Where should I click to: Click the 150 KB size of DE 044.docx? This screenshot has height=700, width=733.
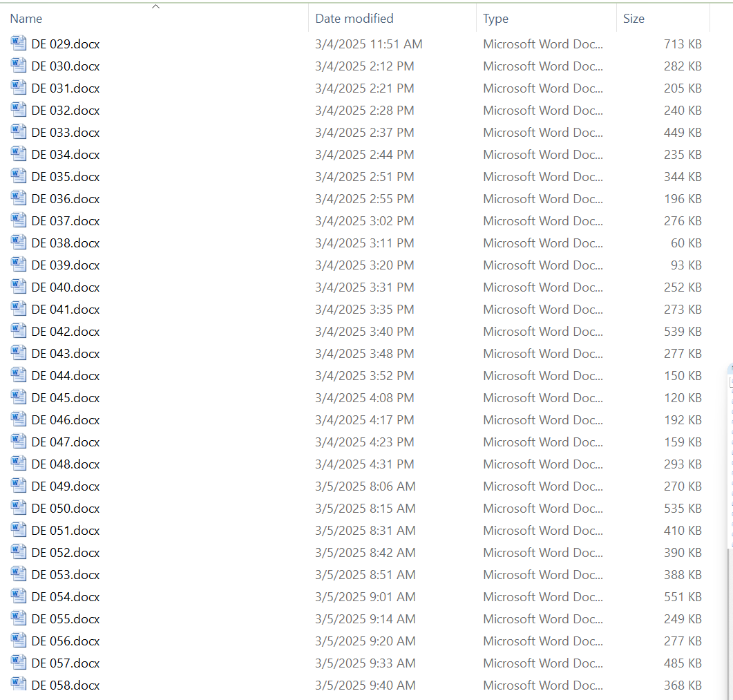(x=683, y=376)
